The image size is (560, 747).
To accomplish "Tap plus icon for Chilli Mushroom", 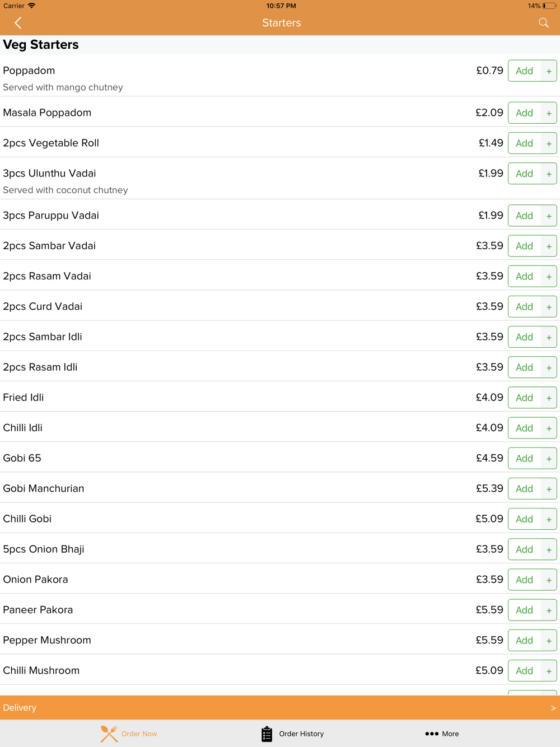I will click(549, 671).
